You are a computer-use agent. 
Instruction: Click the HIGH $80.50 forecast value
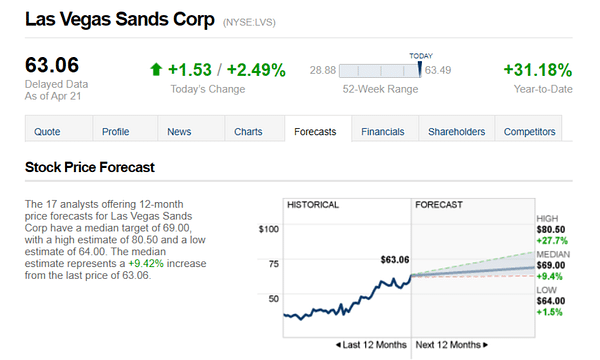[551, 230]
